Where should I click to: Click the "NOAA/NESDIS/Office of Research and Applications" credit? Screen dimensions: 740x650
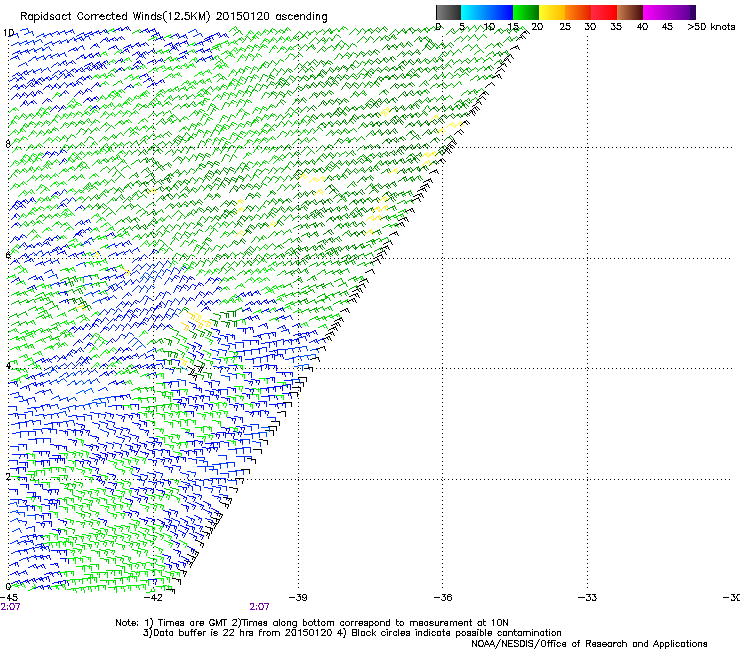click(x=589, y=644)
